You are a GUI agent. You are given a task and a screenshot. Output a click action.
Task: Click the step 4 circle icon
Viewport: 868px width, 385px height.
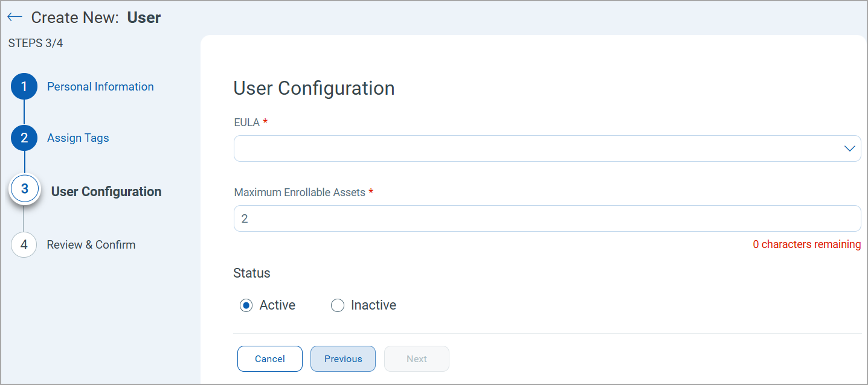[x=24, y=244]
